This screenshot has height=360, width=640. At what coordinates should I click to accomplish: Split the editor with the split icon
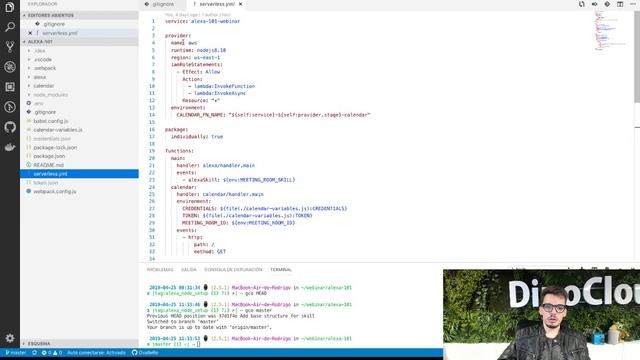[x=620, y=4]
